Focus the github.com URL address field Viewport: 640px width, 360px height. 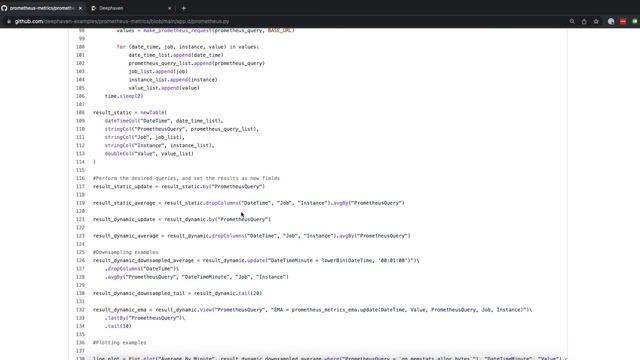[122, 21]
